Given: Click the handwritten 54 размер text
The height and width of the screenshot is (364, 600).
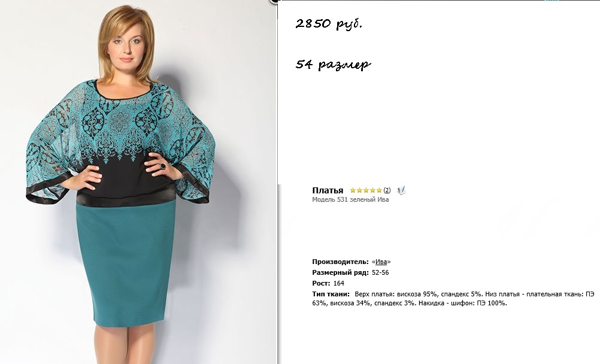Looking at the screenshot, I should click(333, 64).
